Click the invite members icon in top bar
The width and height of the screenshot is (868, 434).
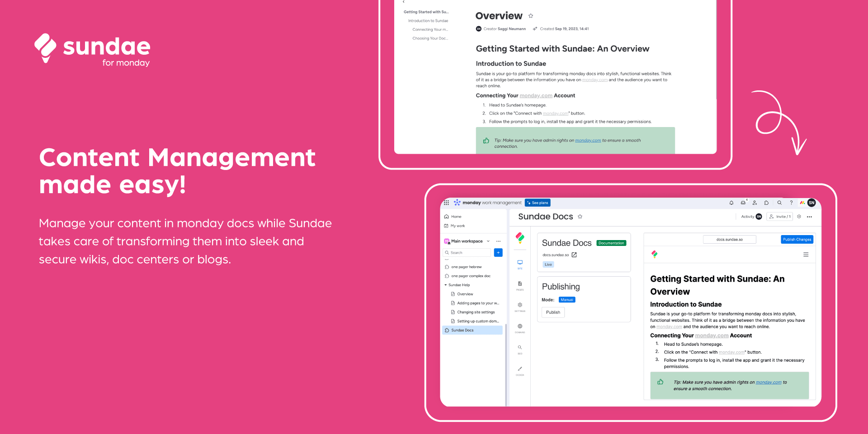point(755,203)
